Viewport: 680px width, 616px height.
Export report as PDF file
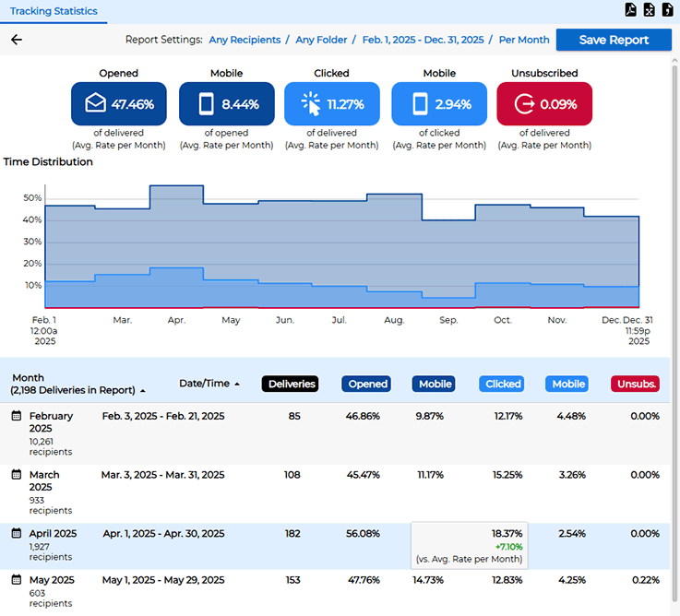point(631,10)
